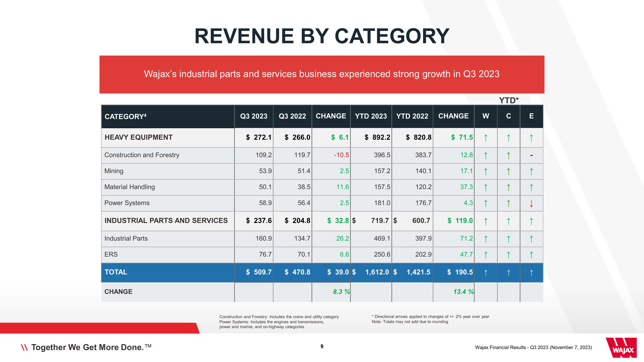Click the Directional arrows footnote
This screenshot has height=362, width=644.
tap(430, 316)
